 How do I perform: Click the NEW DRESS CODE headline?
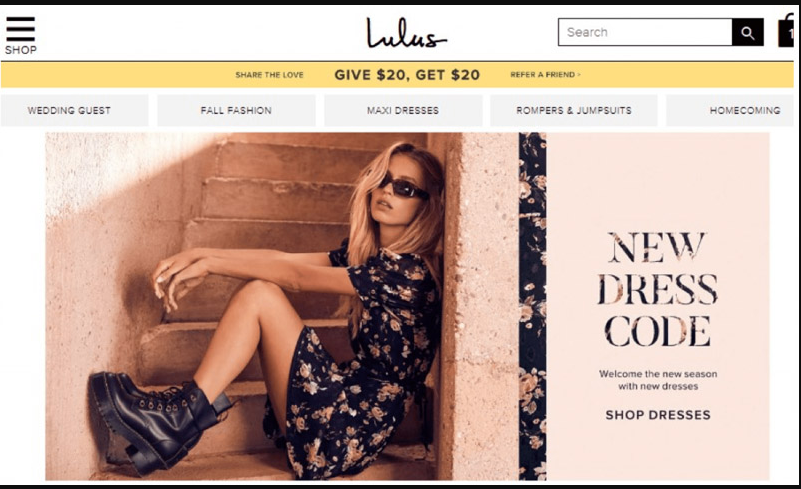click(657, 290)
